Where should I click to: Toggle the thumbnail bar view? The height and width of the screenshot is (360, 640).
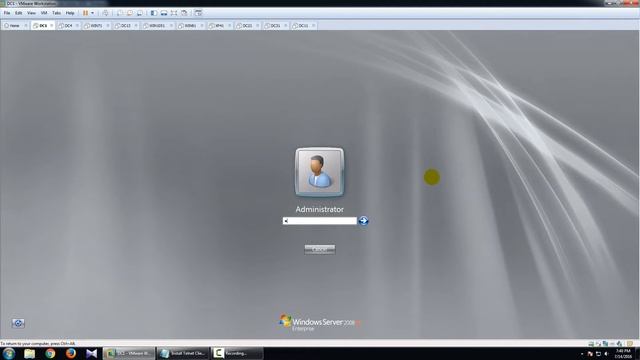coord(164,13)
